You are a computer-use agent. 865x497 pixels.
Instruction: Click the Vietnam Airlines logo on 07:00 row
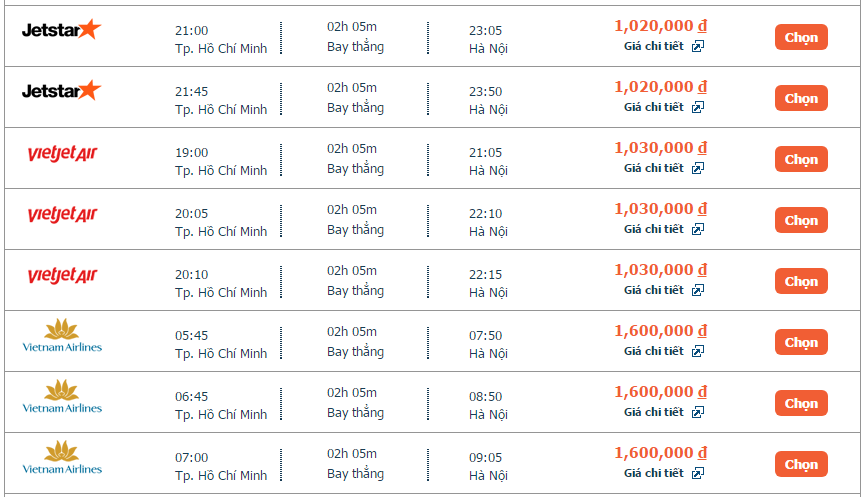62,457
